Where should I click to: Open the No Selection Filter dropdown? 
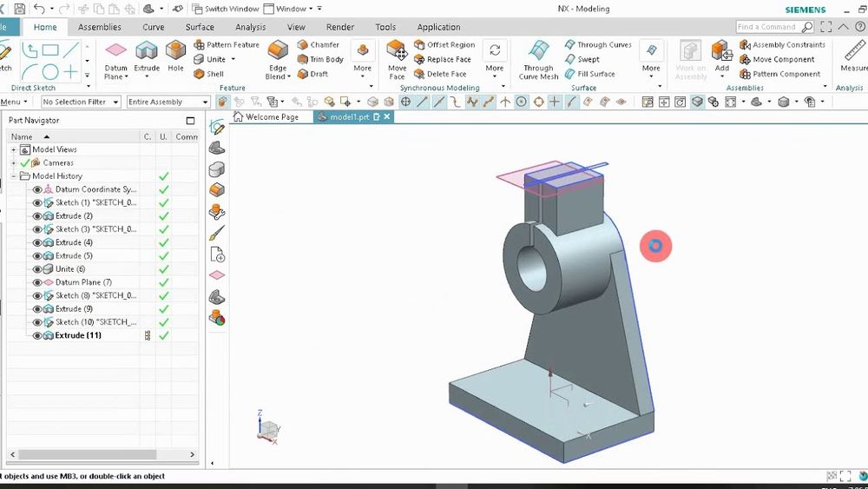click(81, 102)
